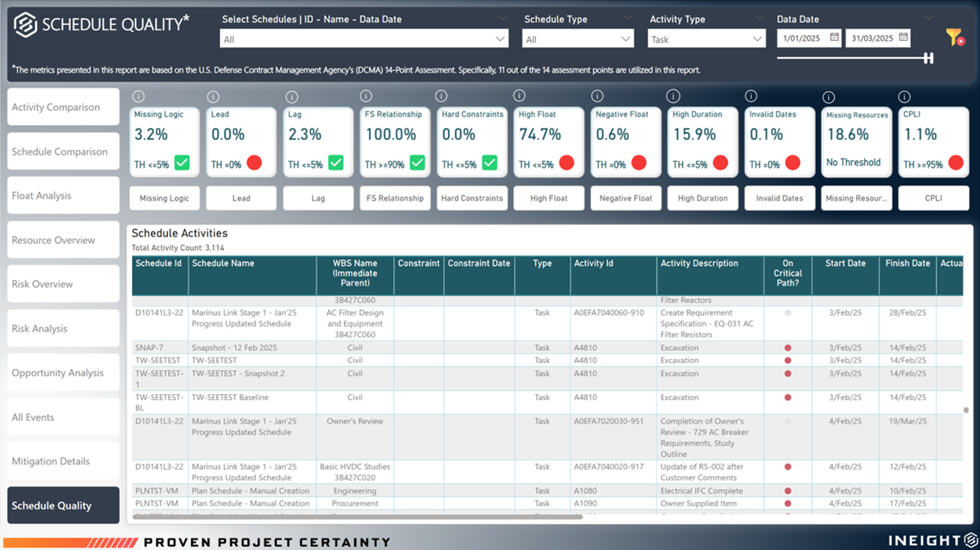Expand the Select Schedules dropdown
Image resolution: width=980 pixels, height=550 pixels.
500,39
